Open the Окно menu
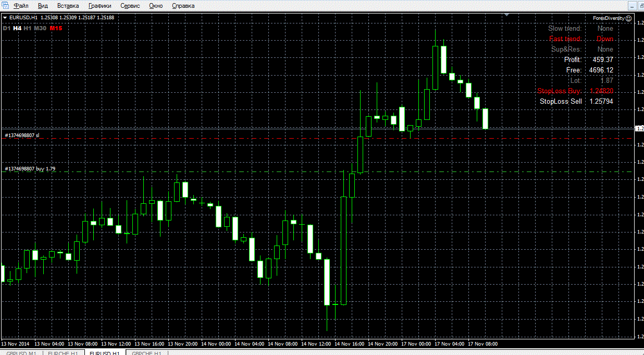The image size is (644, 355). click(x=156, y=6)
